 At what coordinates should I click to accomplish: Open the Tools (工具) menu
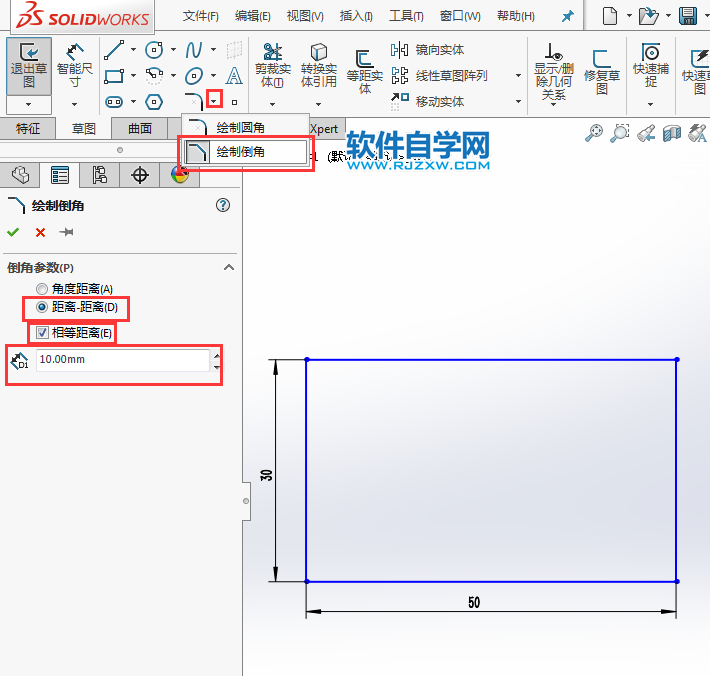tap(406, 16)
